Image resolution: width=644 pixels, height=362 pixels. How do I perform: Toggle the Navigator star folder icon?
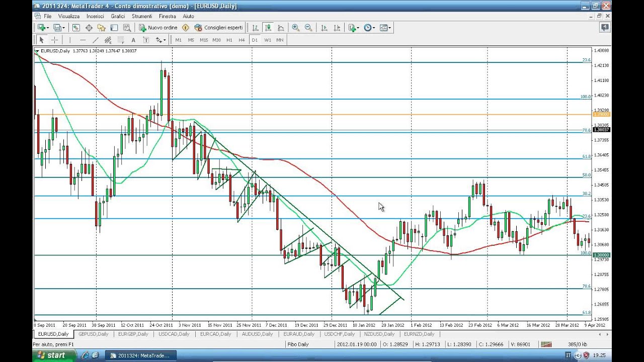[102, 28]
